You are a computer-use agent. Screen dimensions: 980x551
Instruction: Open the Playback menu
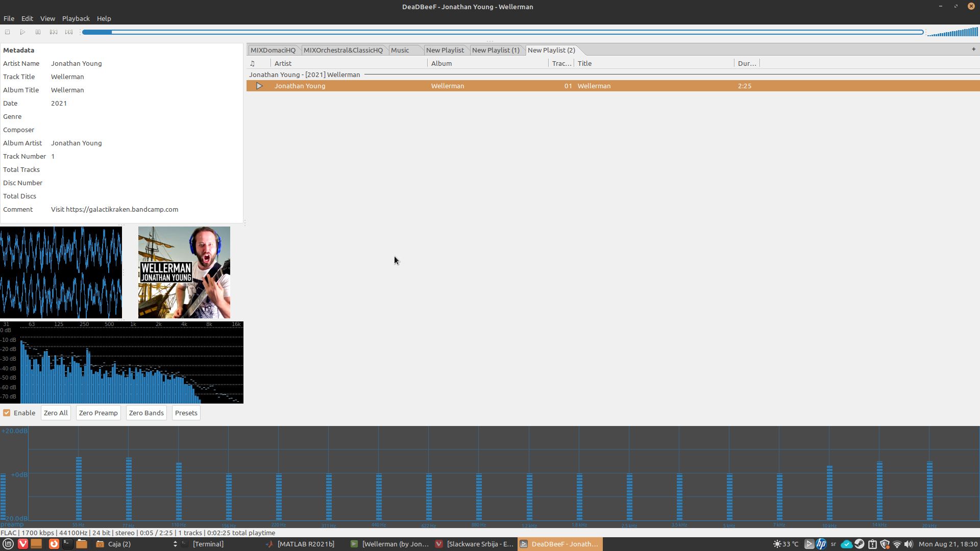(76, 18)
